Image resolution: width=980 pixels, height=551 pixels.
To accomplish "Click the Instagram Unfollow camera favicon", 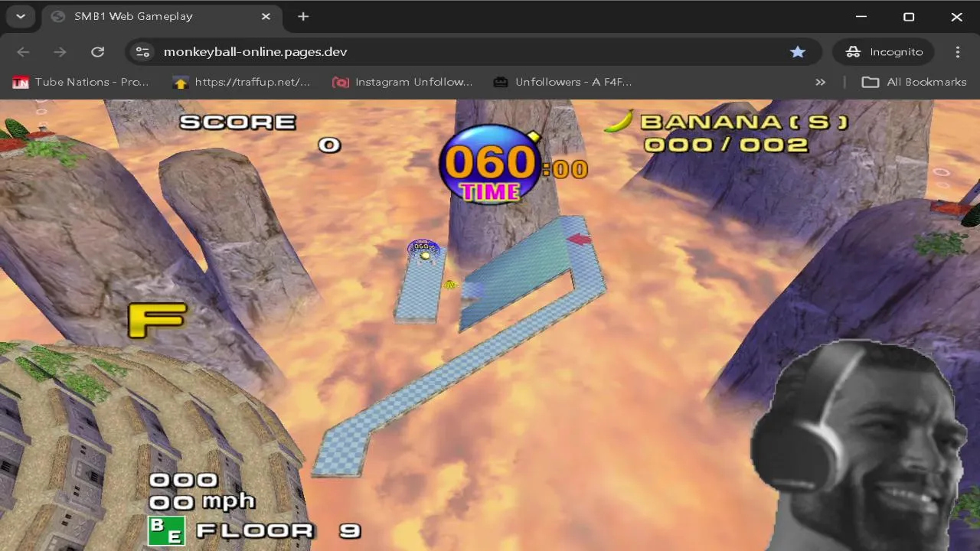I will click(341, 82).
